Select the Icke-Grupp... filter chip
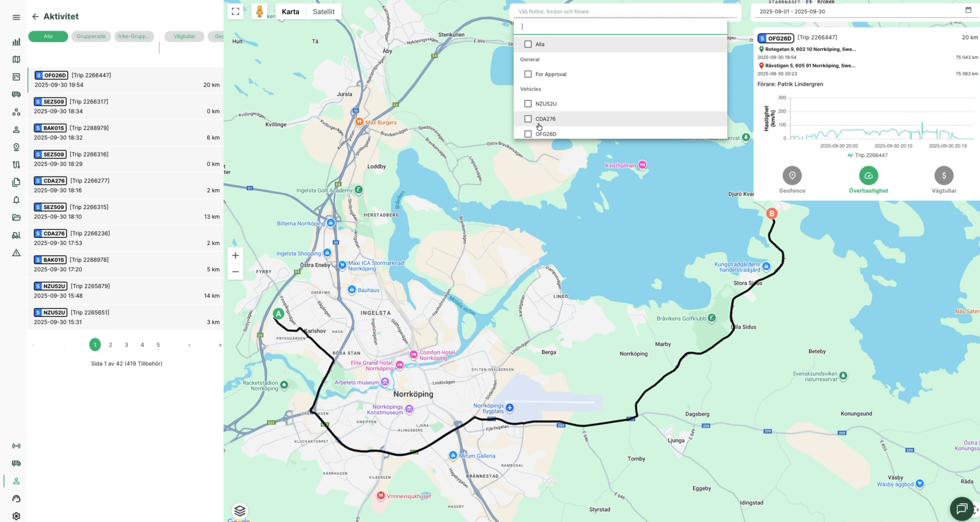The height and width of the screenshot is (522, 980). tap(134, 36)
